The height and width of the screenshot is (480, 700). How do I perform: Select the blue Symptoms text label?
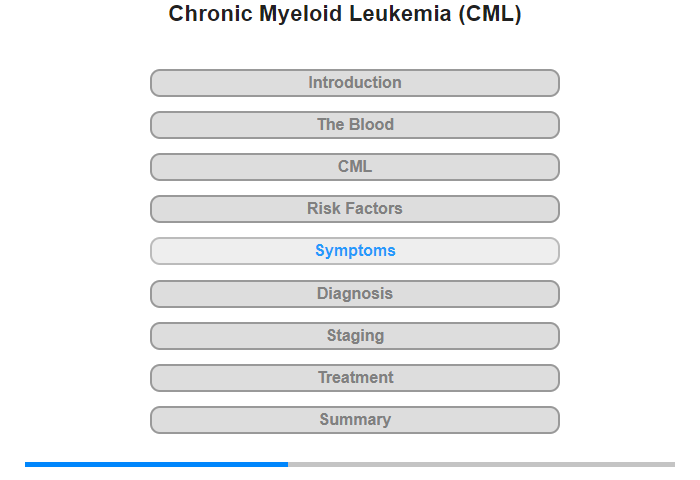355,251
